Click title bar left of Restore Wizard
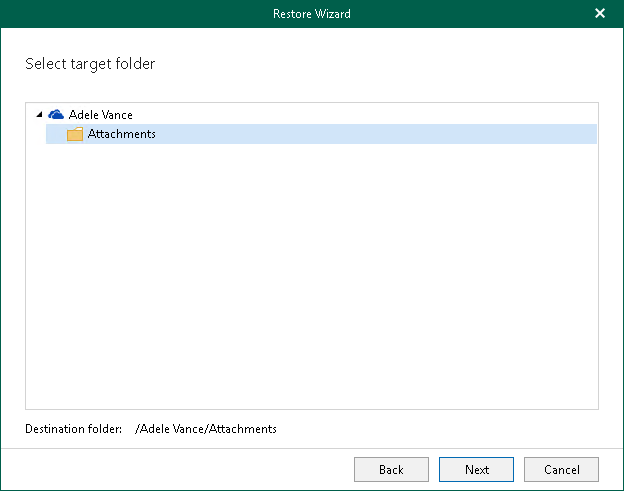The height and width of the screenshot is (491, 624). (x=130, y=14)
